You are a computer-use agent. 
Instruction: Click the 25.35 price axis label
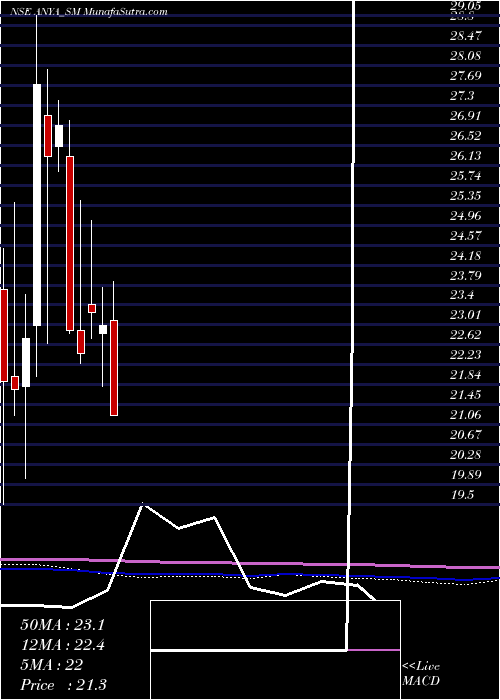click(465, 196)
